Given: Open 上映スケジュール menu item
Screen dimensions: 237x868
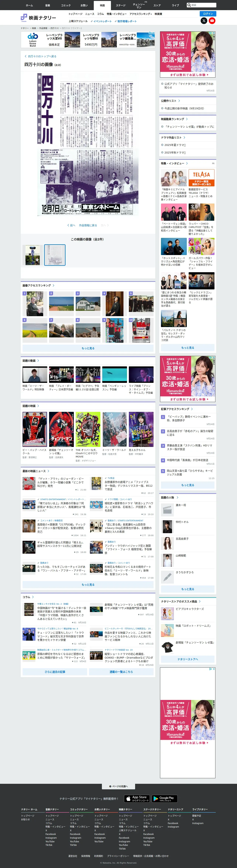Looking at the screenshot, I should [78, 21].
